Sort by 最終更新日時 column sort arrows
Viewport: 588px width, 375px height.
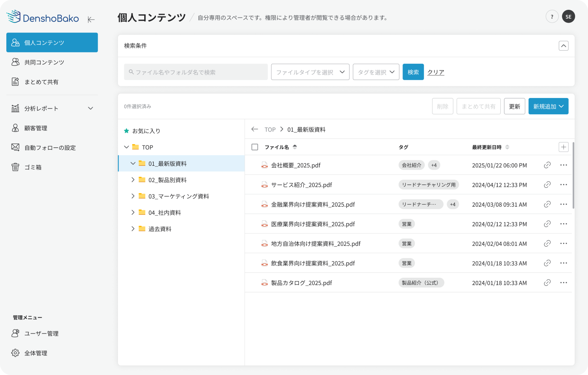[x=507, y=147]
